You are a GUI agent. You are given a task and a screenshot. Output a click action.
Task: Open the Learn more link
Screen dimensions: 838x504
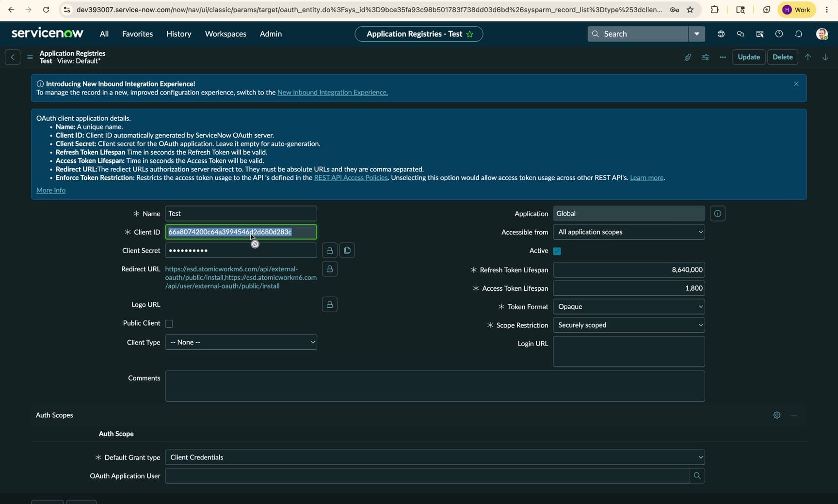(646, 178)
